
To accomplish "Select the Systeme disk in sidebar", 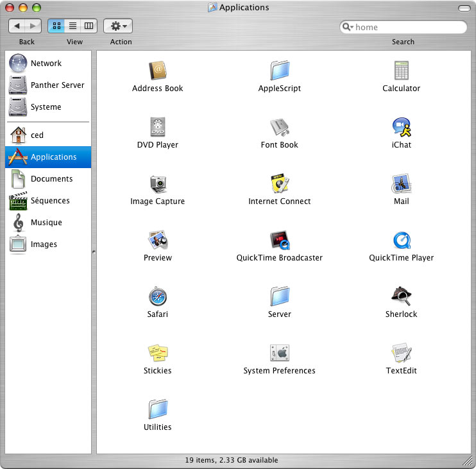I will [48, 107].
